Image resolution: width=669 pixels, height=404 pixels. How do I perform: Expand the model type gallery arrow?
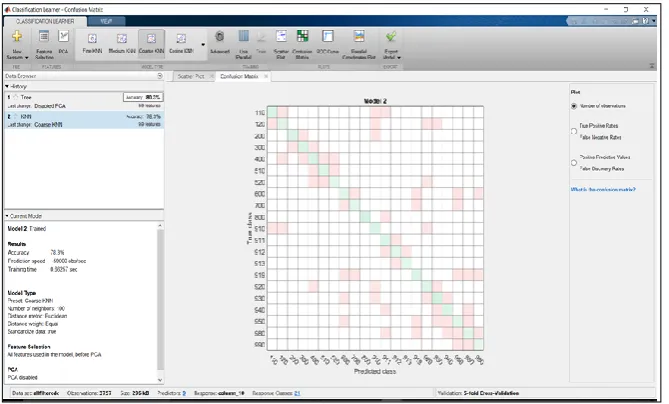203,44
